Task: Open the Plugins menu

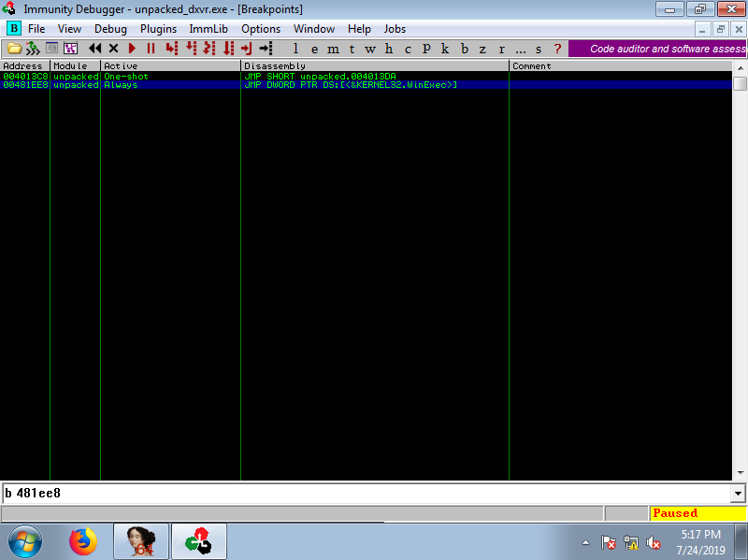Action: tap(158, 29)
